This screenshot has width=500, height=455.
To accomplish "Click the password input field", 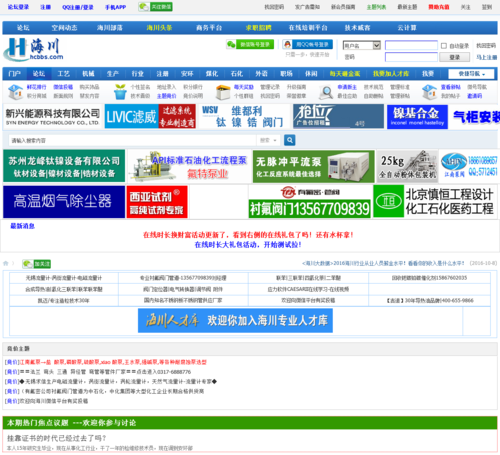I will [x=411, y=57].
